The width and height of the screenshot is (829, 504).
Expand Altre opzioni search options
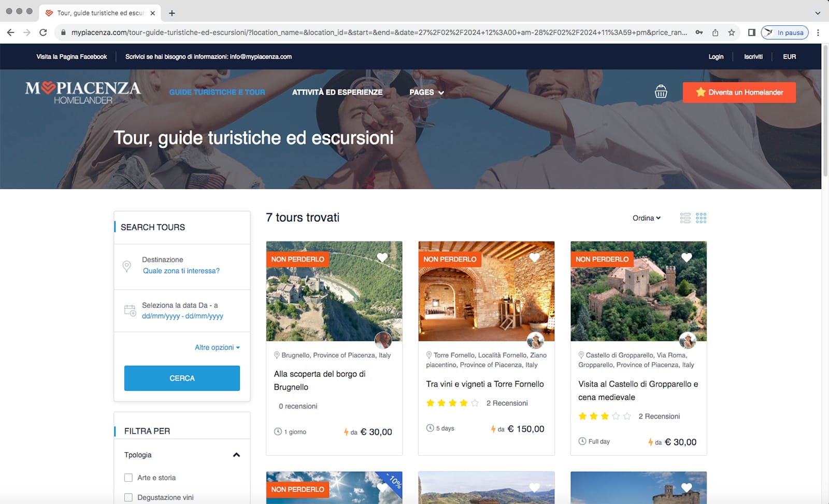click(217, 348)
